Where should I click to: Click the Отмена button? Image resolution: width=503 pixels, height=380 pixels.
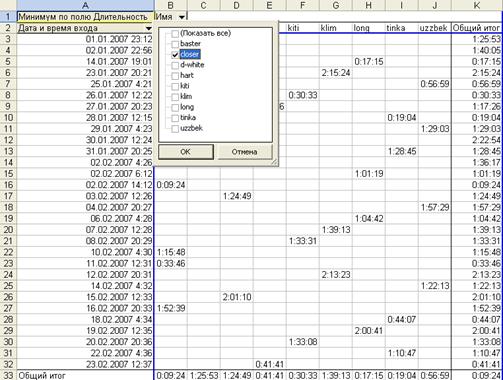(x=244, y=152)
